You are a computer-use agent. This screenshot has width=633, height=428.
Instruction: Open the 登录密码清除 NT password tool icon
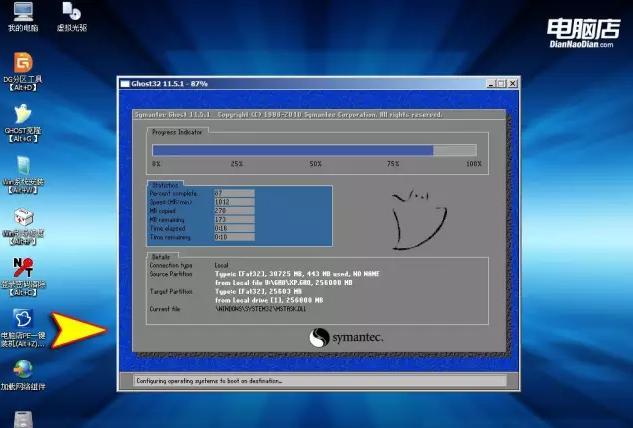tap(21, 268)
